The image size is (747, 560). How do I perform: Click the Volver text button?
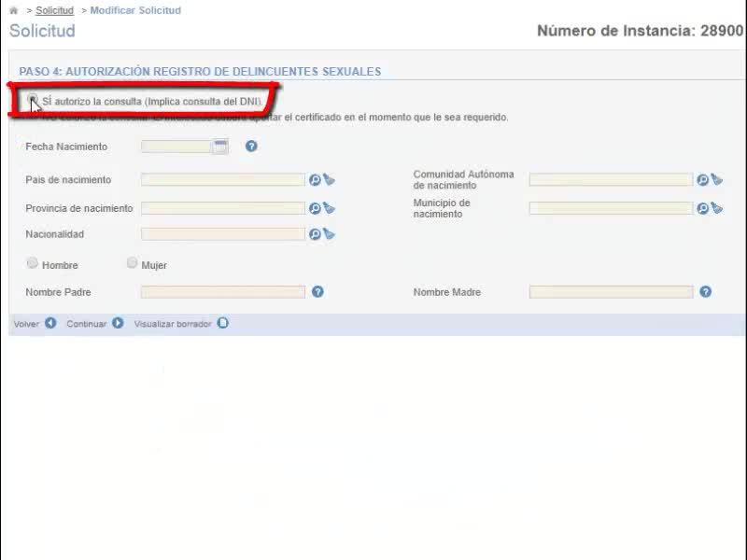26,324
